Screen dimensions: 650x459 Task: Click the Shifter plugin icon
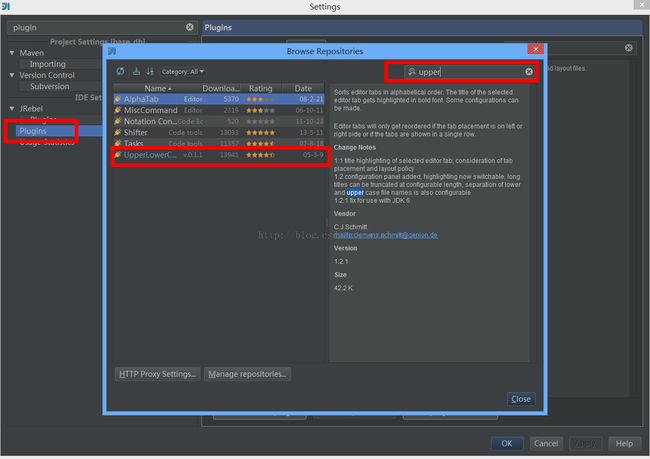(118, 133)
